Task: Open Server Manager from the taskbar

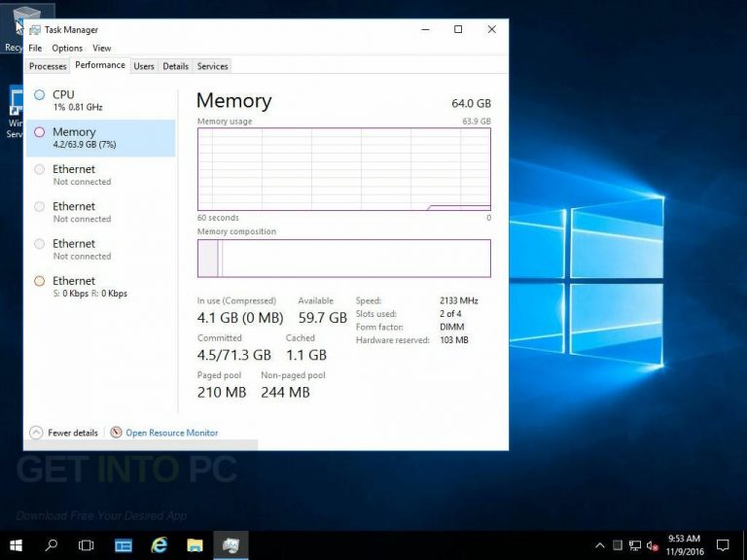Action: pyautogui.click(x=124, y=545)
